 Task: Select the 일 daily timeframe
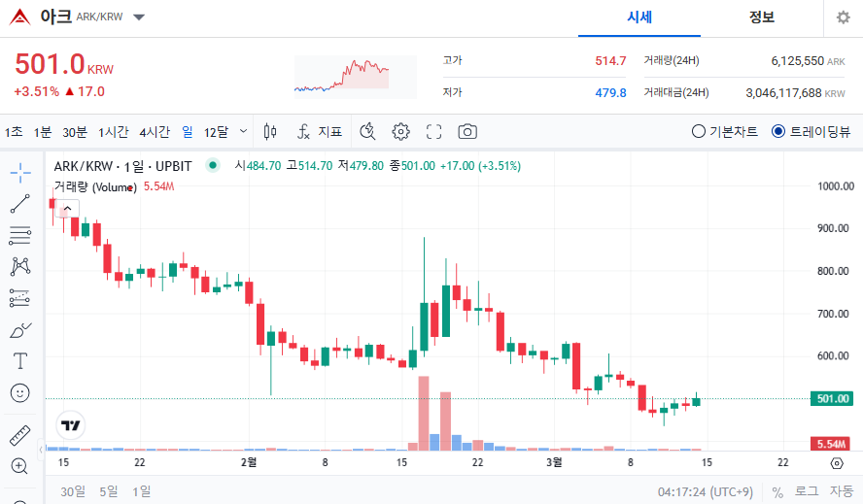188,132
